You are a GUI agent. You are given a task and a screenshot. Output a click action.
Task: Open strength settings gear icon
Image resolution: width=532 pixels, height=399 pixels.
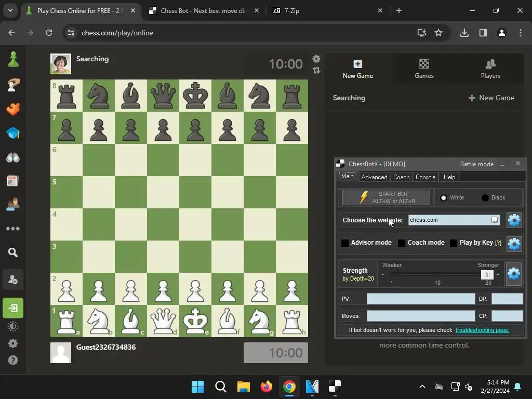pos(514,273)
